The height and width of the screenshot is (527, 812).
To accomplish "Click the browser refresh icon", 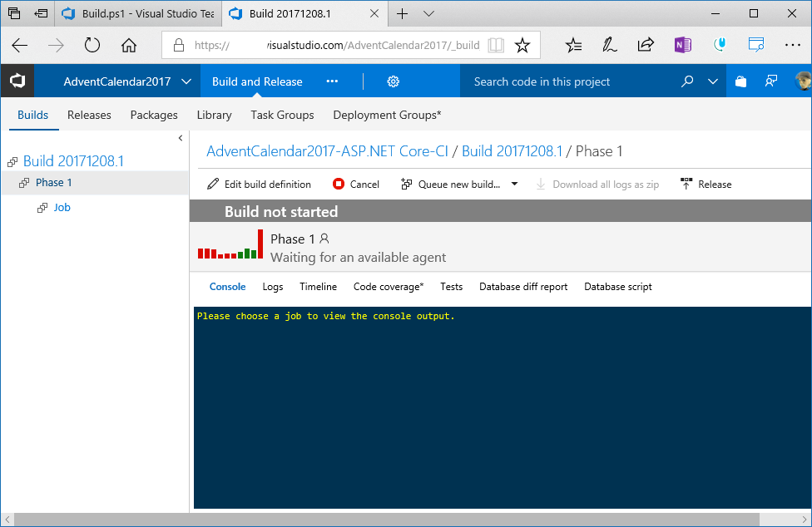I will click(92, 46).
